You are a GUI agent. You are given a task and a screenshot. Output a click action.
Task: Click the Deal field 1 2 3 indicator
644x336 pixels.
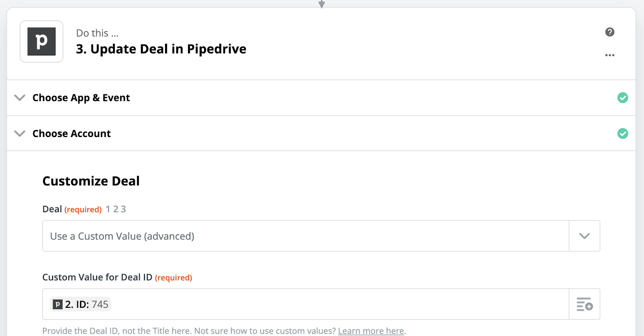[116, 209]
